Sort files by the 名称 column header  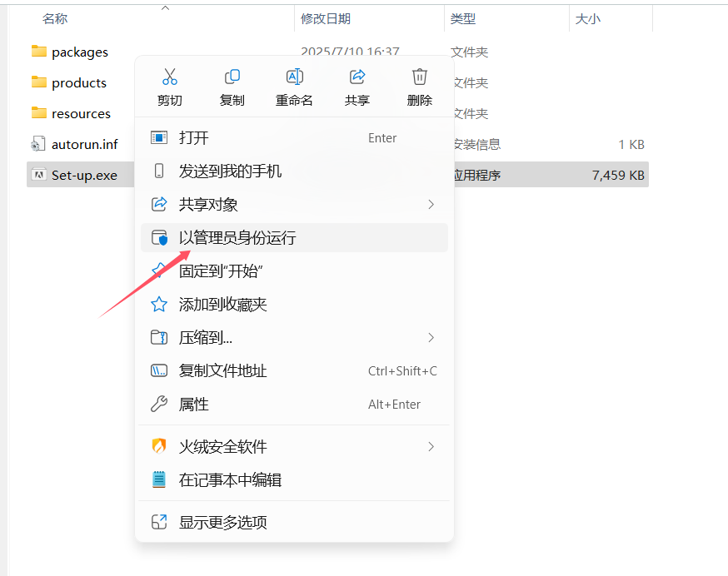coord(55,17)
